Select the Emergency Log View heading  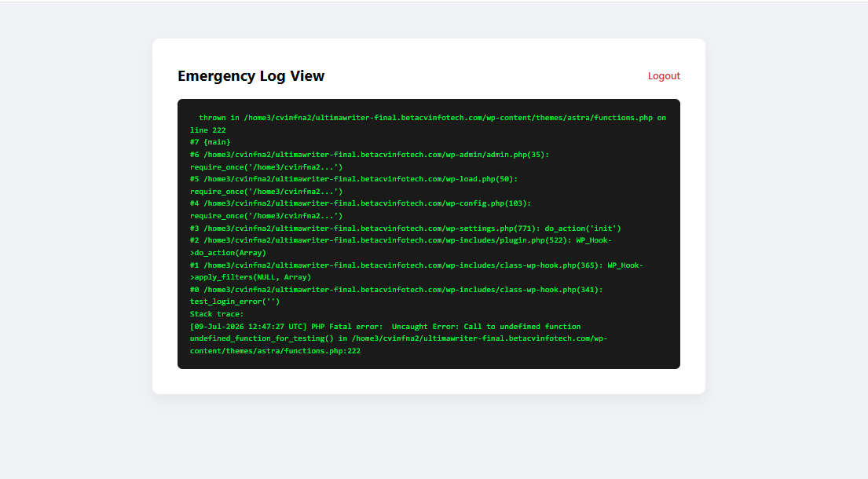tap(251, 76)
